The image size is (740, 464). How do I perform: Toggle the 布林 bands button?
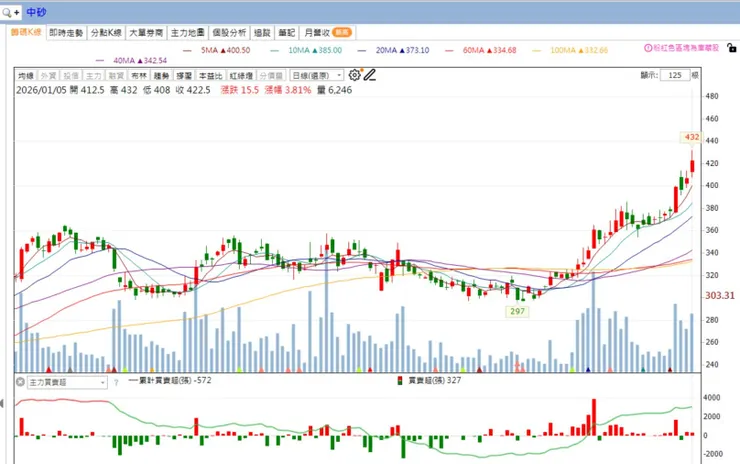tap(139, 76)
